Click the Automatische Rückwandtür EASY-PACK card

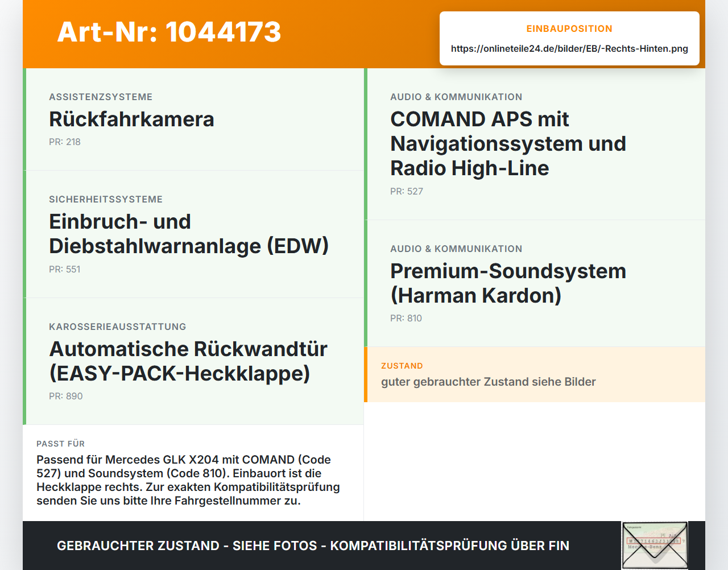[193, 361]
